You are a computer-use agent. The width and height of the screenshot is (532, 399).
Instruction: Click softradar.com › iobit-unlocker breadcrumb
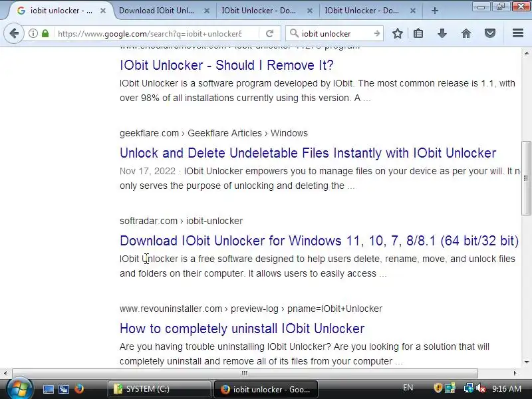[181, 221]
